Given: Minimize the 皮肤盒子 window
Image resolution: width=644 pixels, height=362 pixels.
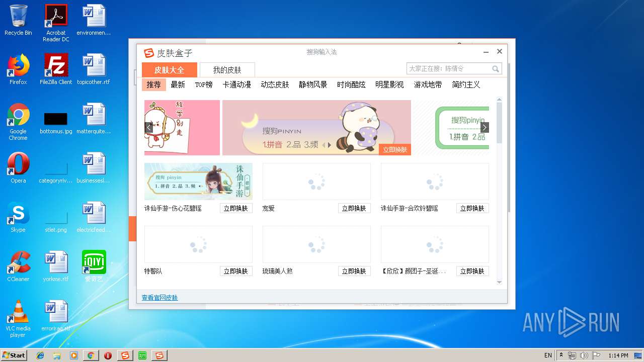Looking at the screenshot, I should click(486, 52).
